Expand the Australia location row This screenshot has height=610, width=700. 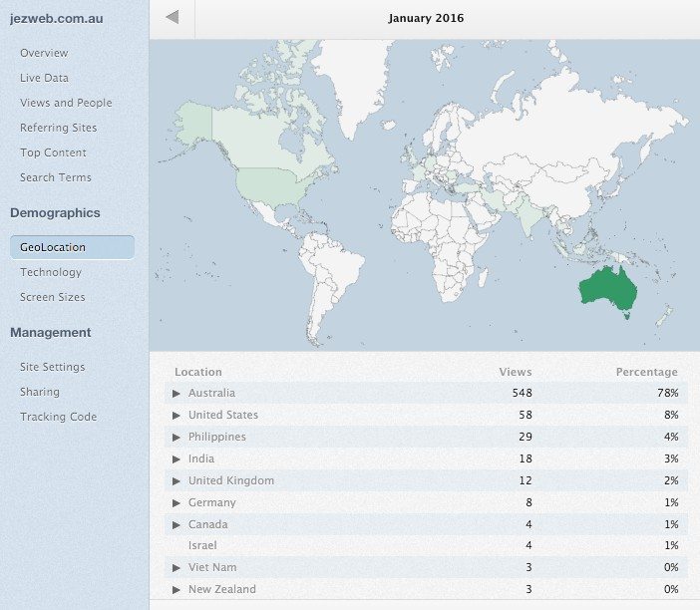(176, 394)
